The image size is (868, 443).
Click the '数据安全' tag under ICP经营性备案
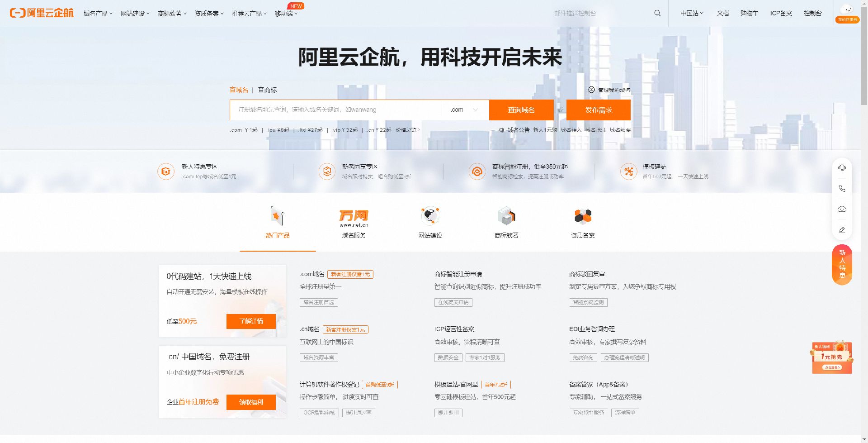point(448,357)
